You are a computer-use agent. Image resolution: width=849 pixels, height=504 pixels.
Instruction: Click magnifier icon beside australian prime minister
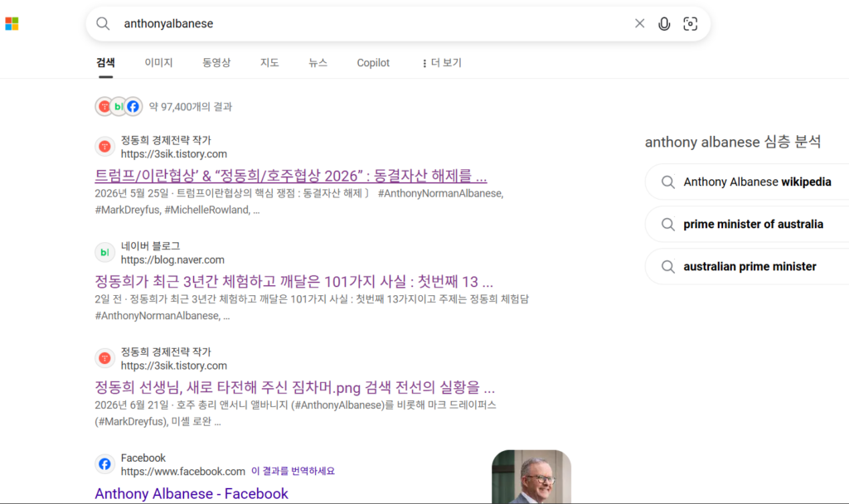pyautogui.click(x=668, y=266)
